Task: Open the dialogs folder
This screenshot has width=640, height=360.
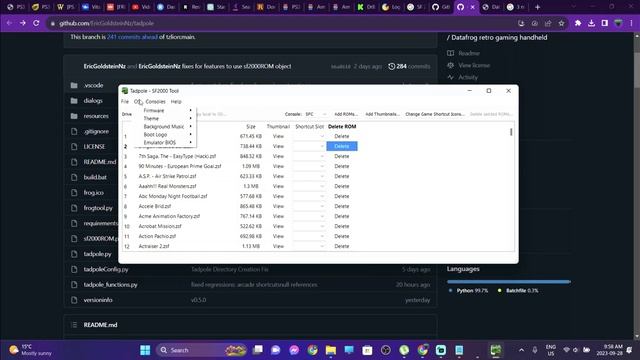Action: (x=93, y=100)
